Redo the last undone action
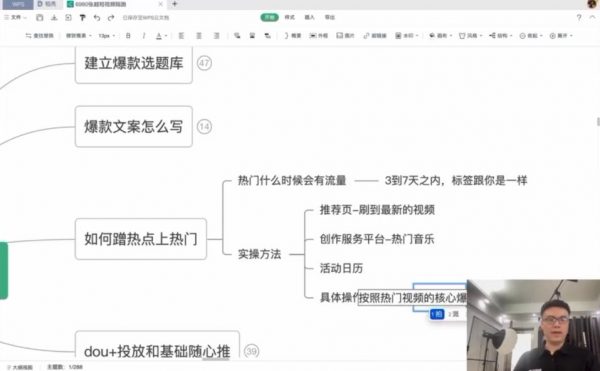600x371 pixels. (111, 18)
